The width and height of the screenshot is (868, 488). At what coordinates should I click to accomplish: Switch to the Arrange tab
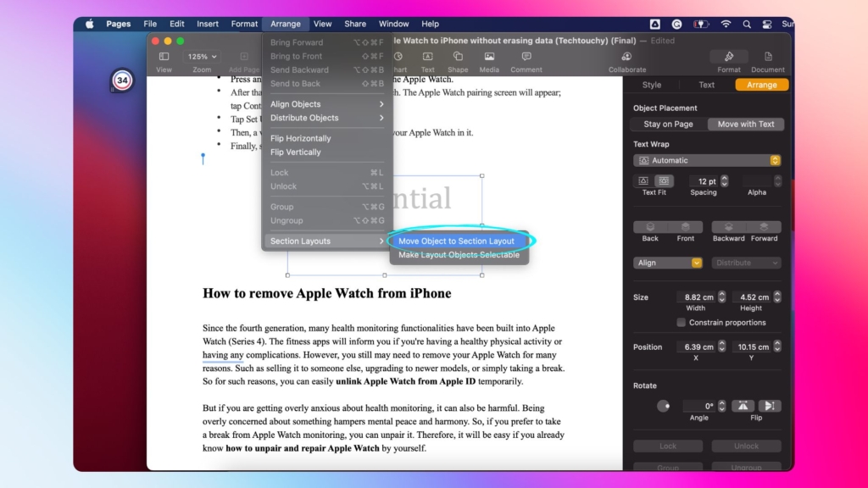tap(762, 85)
